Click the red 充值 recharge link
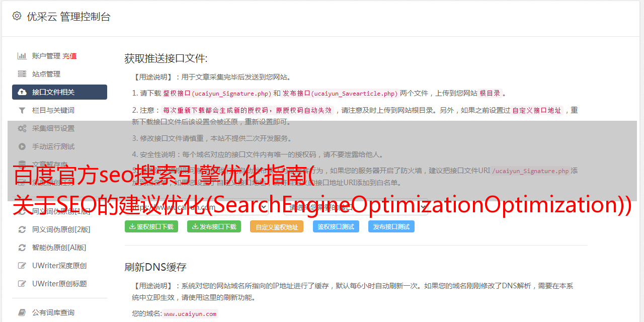 [70, 56]
